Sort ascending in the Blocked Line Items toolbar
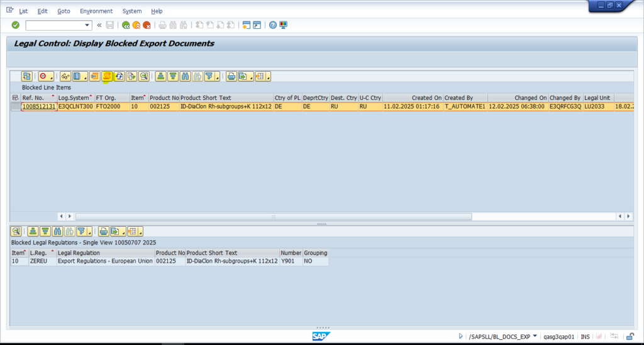The image size is (644, 345). [160, 76]
